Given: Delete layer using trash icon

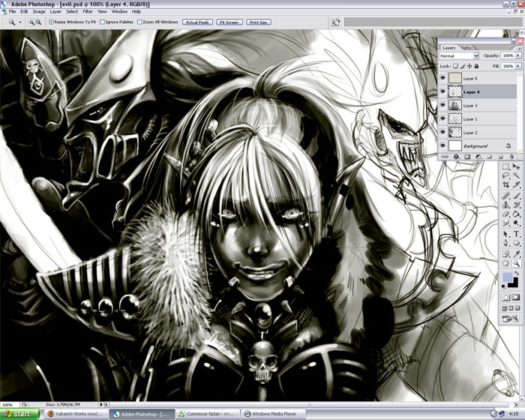Looking at the screenshot, I should click(x=511, y=157).
